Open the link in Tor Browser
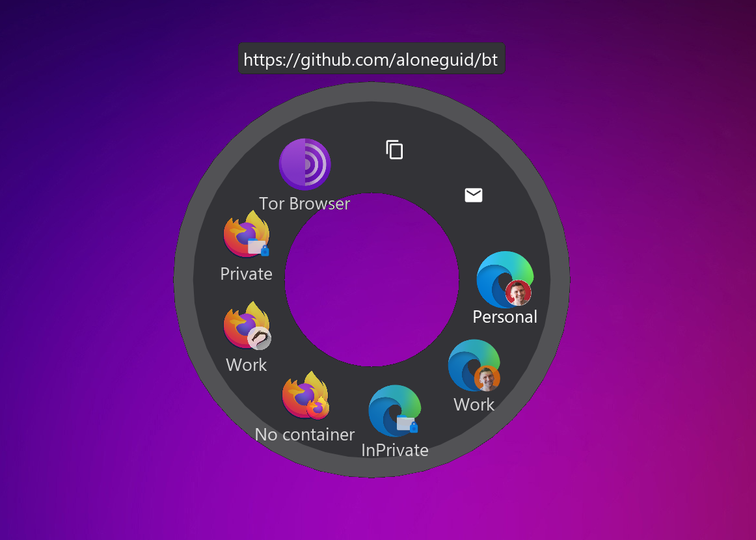The height and width of the screenshot is (540, 756). [x=304, y=165]
